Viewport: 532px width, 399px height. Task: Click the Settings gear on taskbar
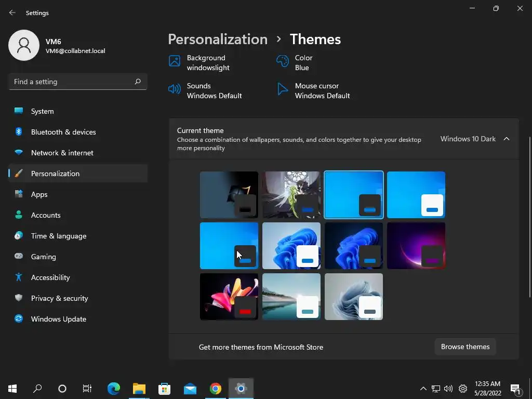[x=241, y=388]
